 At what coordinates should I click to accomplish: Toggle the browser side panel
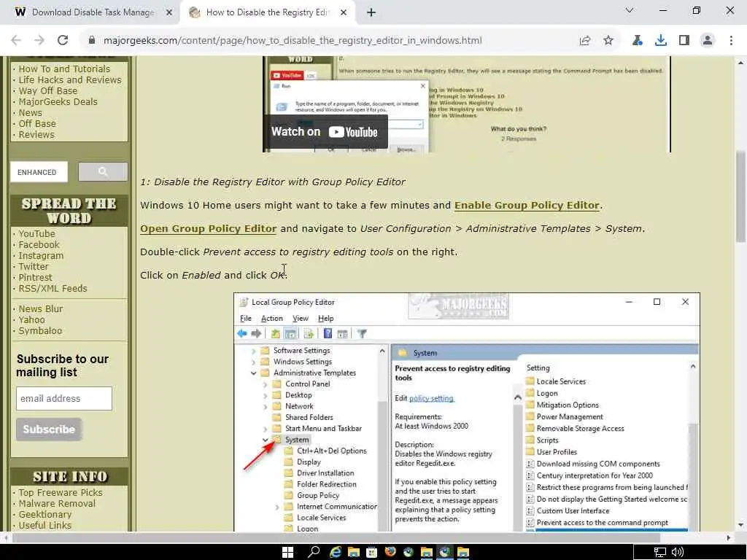[x=684, y=41]
